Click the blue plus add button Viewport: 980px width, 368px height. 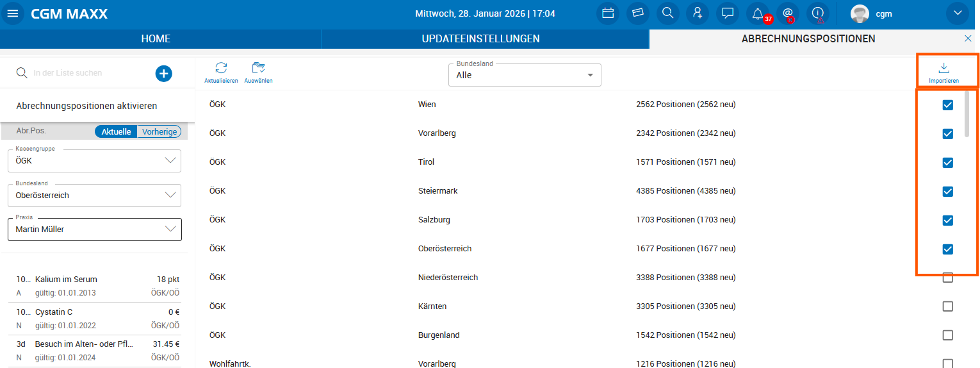[x=164, y=74]
